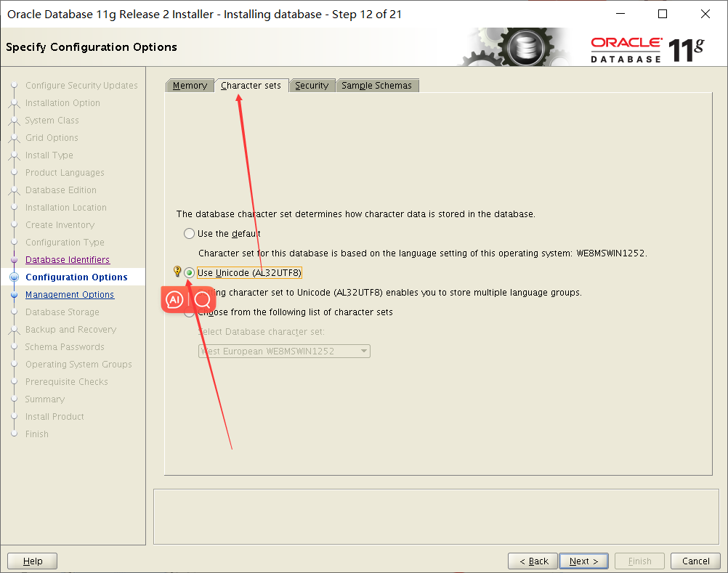
Task: Click the Backup and Recovery step
Action: (70, 330)
